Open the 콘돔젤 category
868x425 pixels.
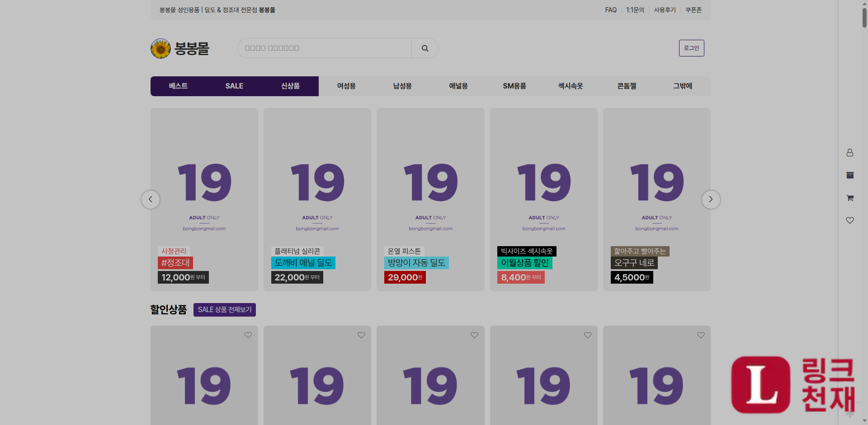click(x=627, y=86)
